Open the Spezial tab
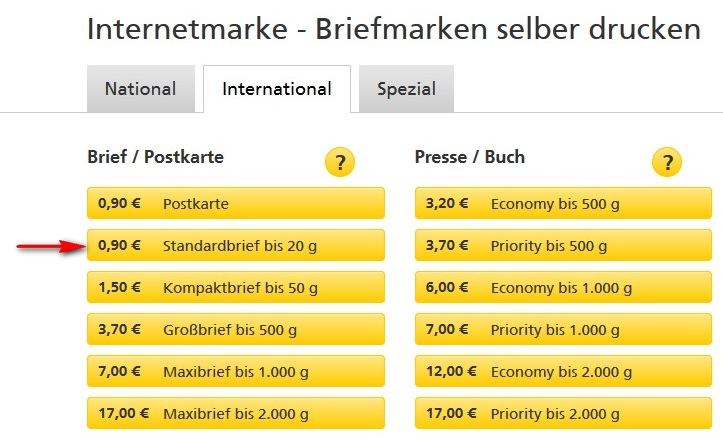Image resolution: width=723 pixels, height=446 pixels. point(406,89)
